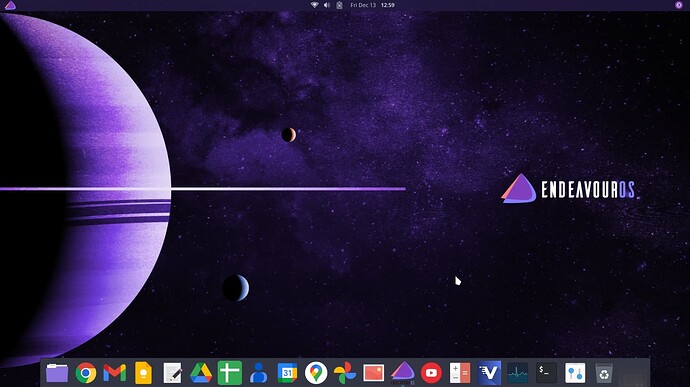Open the Calculator app icon
Image resolution: width=690 pixels, height=387 pixels.
click(x=460, y=373)
